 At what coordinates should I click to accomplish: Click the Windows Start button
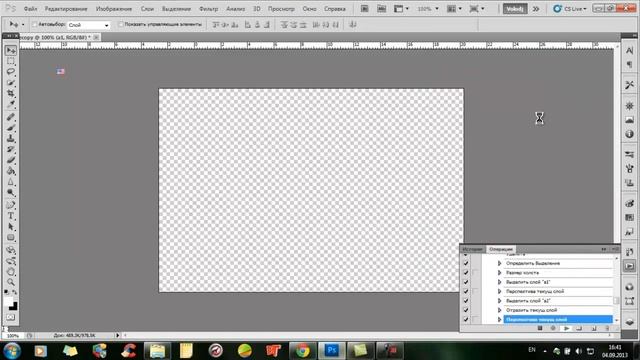[x=12, y=351]
